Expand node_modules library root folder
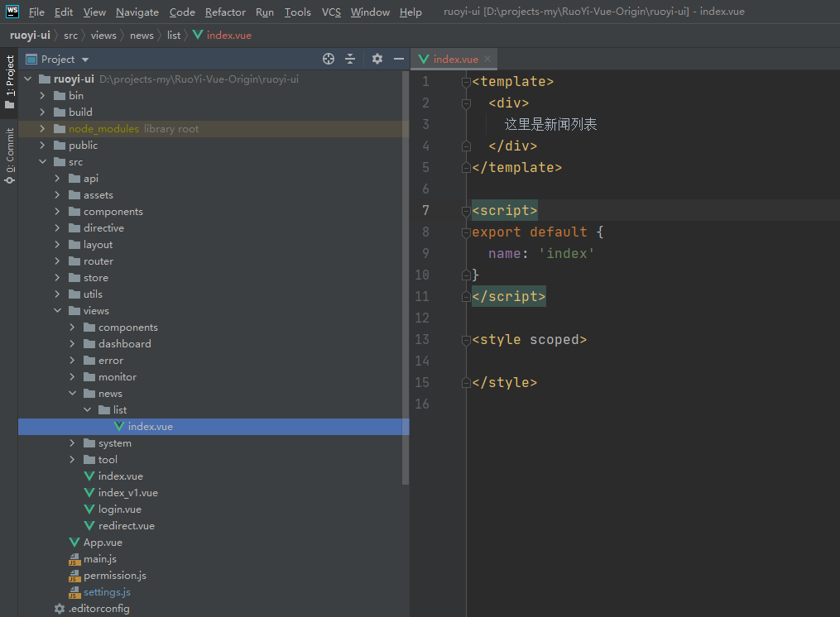The image size is (840, 617). [x=42, y=128]
